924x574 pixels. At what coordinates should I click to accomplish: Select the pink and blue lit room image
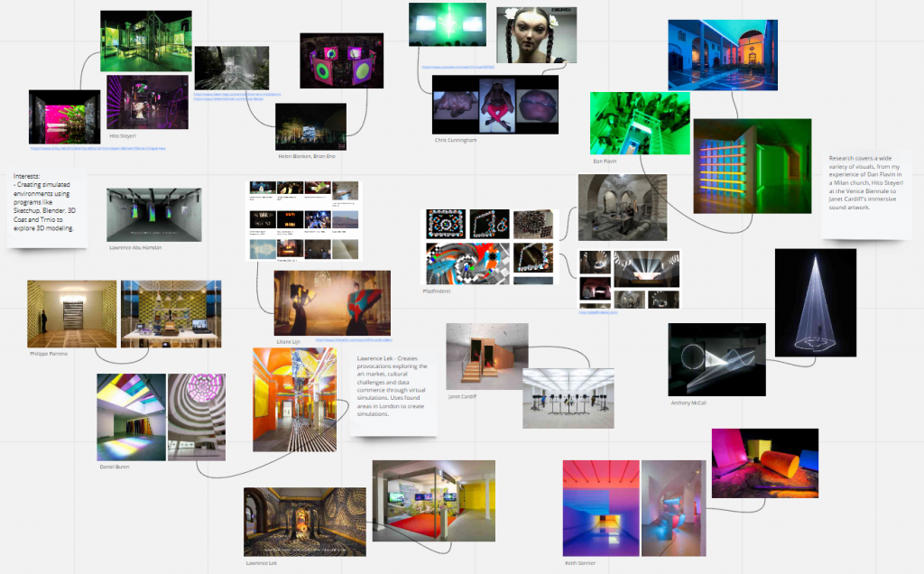coord(673,509)
